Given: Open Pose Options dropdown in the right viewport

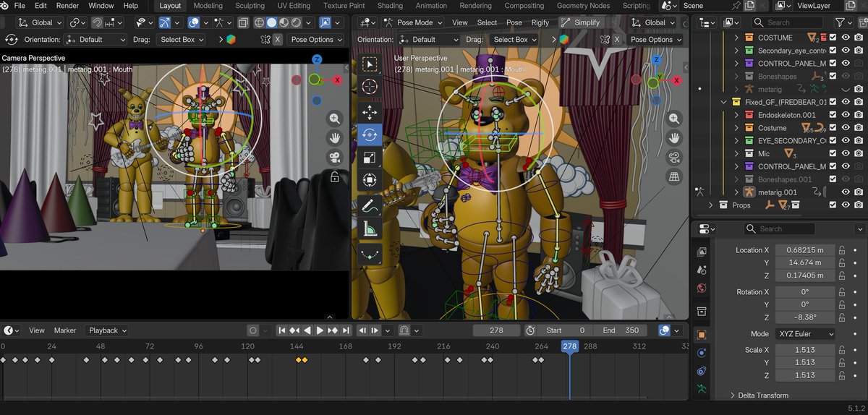Looking at the screenshot, I should tap(655, 40).
